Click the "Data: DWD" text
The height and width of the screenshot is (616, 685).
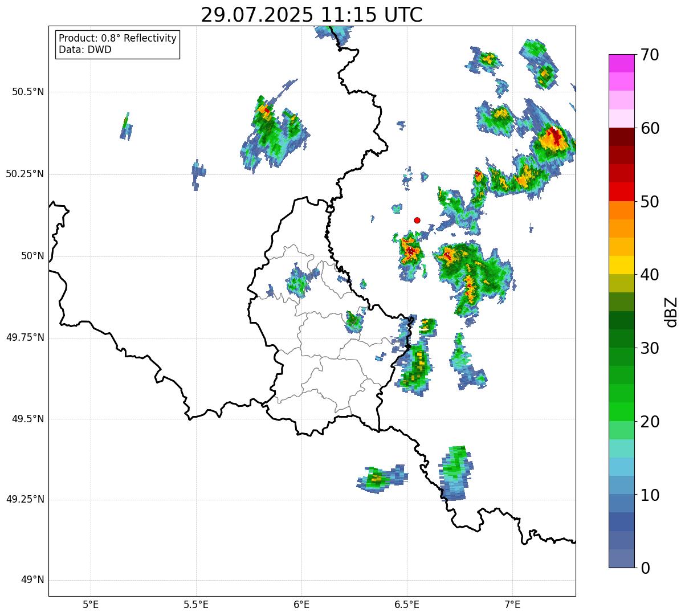(x=85, y=50)
